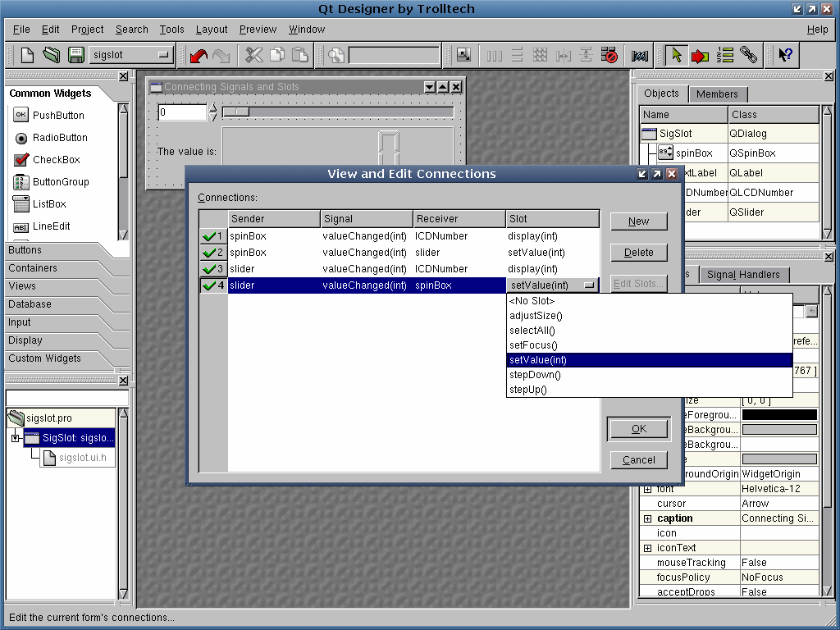The image size is (840, 630).
Task: Collapse the SigSlot node in project tree
Action: 15,438
